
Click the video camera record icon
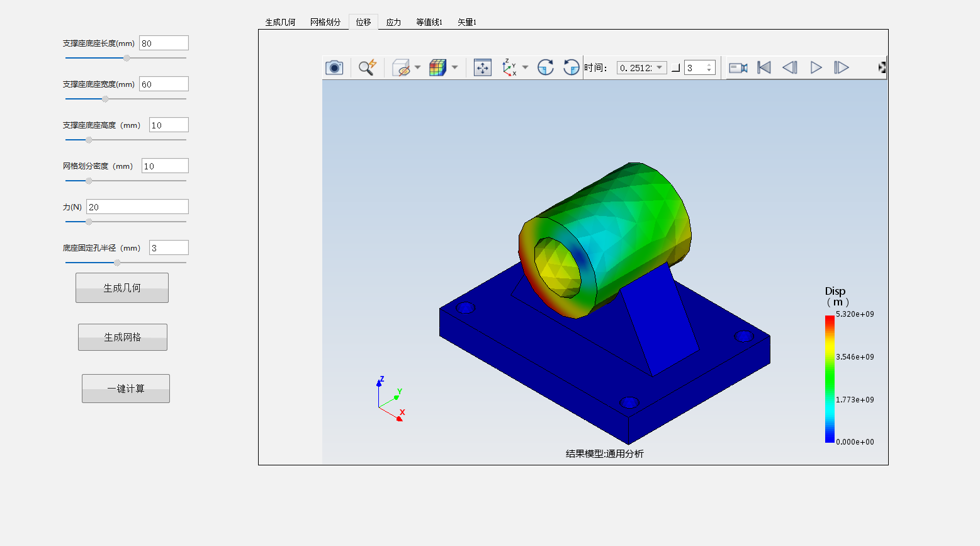738,67
